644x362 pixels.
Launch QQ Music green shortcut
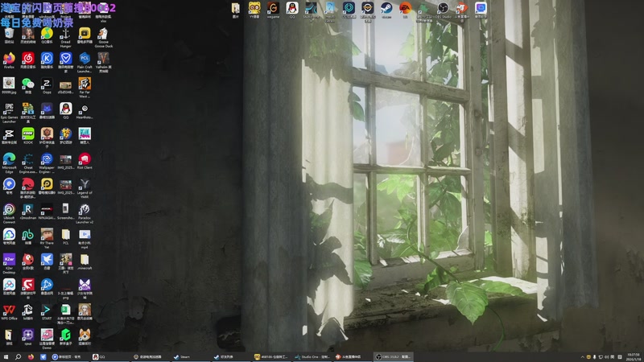tap(47, 35)
